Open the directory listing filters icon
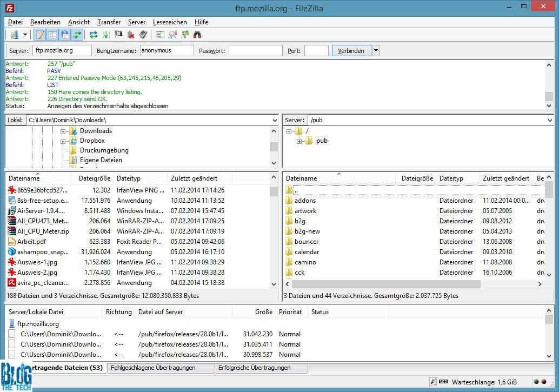559x392 pixels. (x=160, y=35)
